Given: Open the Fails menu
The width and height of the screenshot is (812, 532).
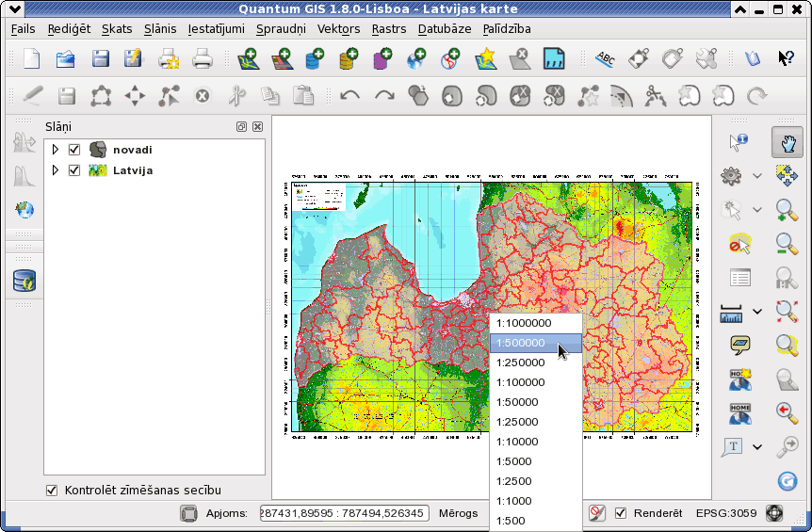Looking at the screenshot, I should (24, 29).
